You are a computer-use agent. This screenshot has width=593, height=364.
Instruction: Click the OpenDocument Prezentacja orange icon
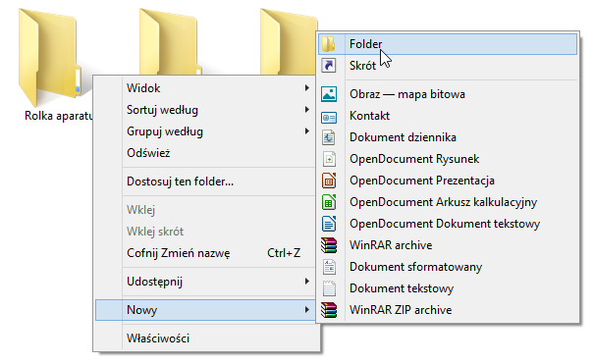[x=329, y=181]
